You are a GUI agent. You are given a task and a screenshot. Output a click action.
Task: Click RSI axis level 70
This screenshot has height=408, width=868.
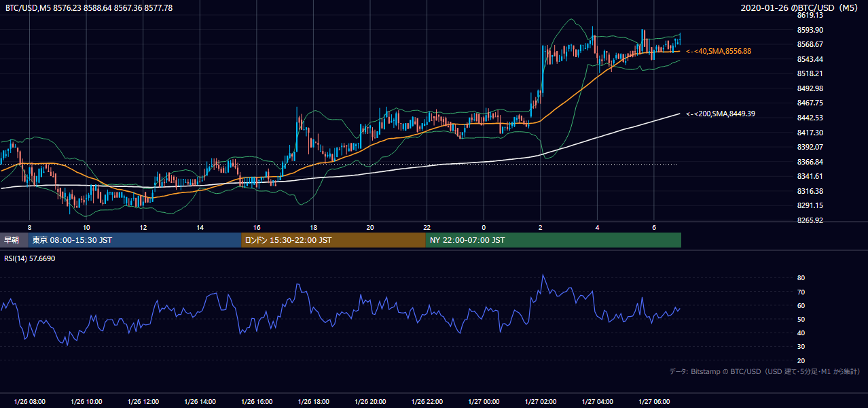click(801, 292)
